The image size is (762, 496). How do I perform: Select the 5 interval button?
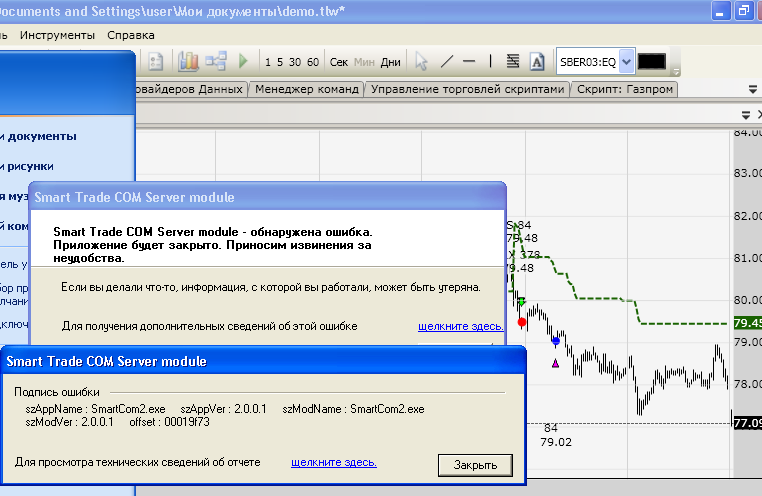[280, 62]
